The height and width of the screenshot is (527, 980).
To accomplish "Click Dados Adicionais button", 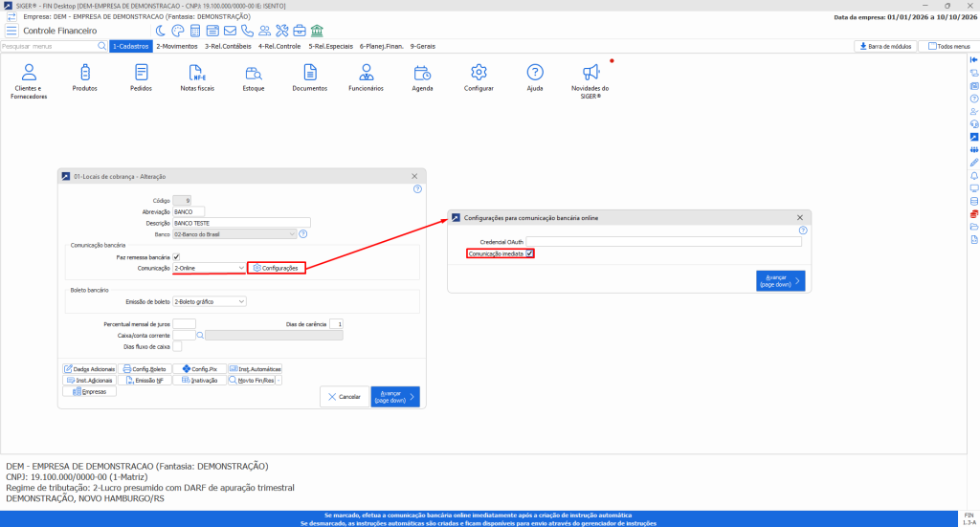I will pyautogui.click(x=89, y=369).
